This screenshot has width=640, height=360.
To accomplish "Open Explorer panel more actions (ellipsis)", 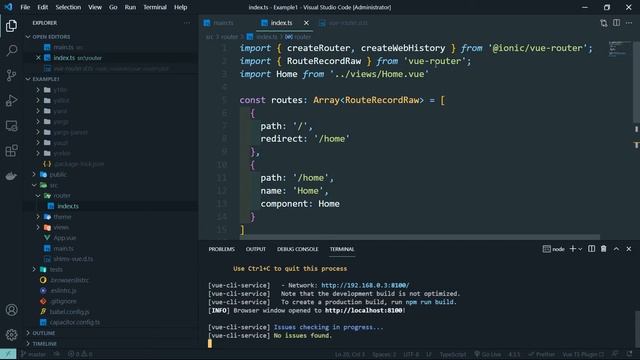I will click(x=187, y=23).
